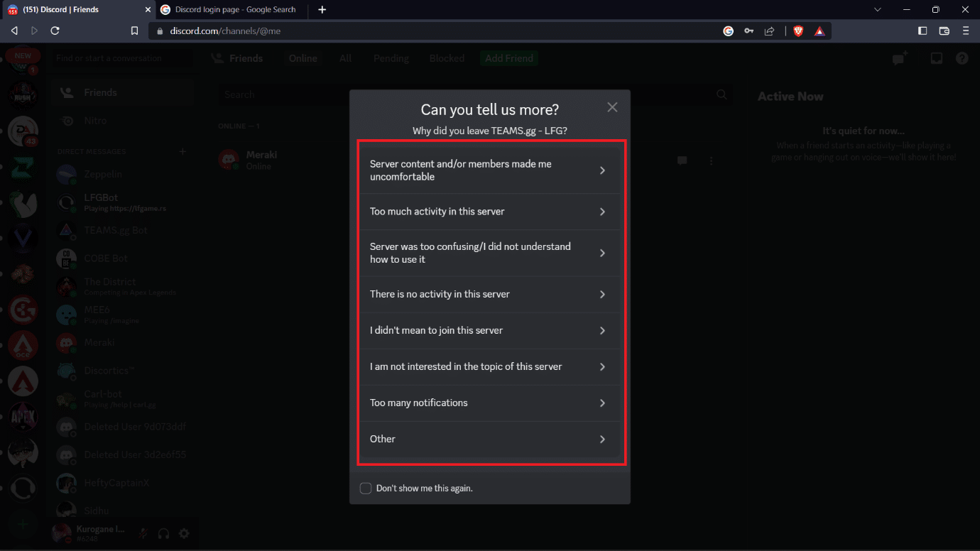Open the browser hamburger menu

pyautogui.click(x=965, y=31)
